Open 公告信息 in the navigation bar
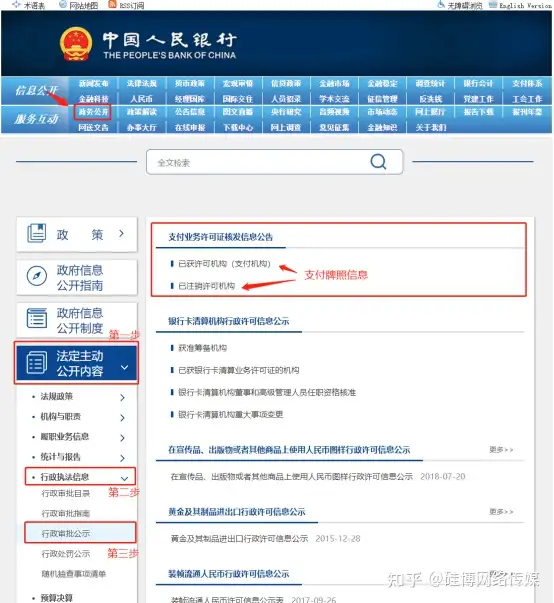Viewport: 554px width, 603px height. pyautogui.click(x=190, y=112)
